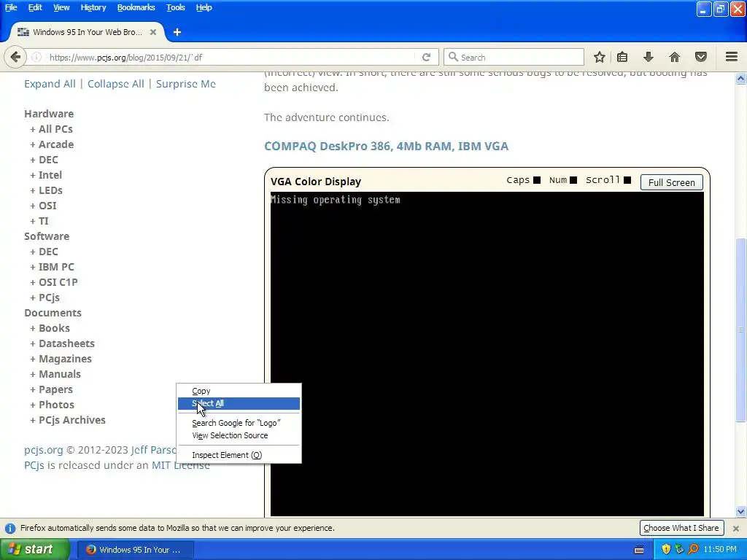Click the Caps indicator LED
The width and height of the screenshot is (747, 560).
(537, 180)
